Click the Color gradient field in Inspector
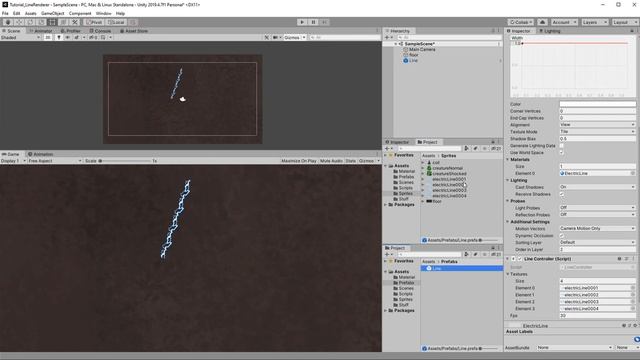 [597, 104]
